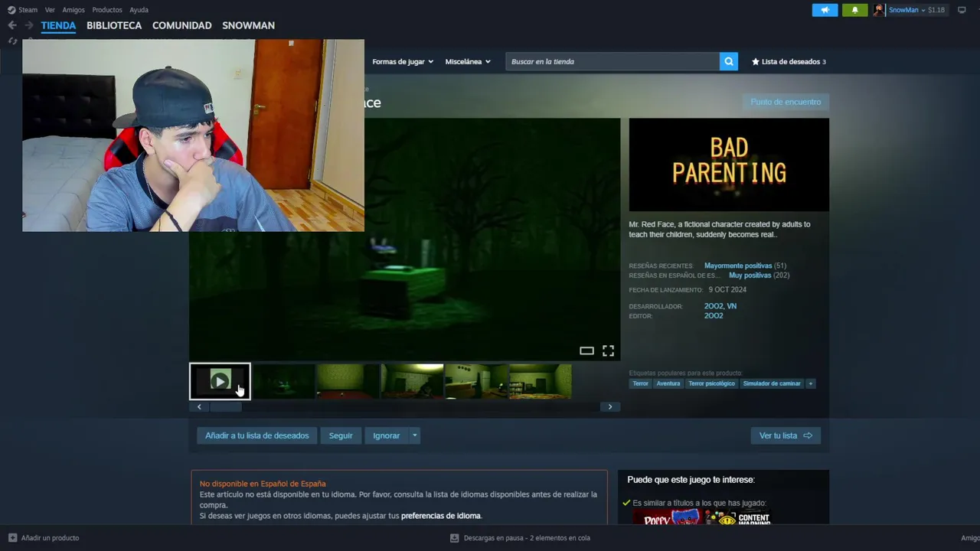Expand the Ignorar options arrow
Screen dimensions: 980x551
point(415,435)
